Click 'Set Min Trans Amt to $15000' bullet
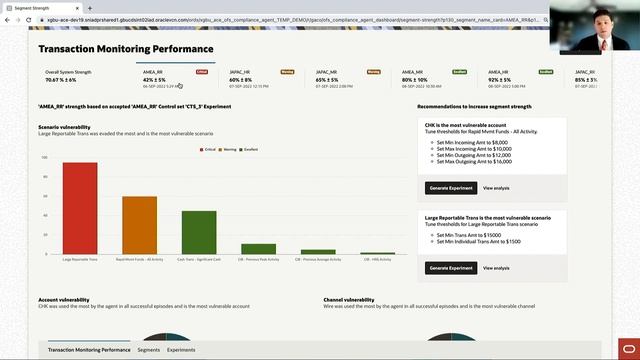 469,235
